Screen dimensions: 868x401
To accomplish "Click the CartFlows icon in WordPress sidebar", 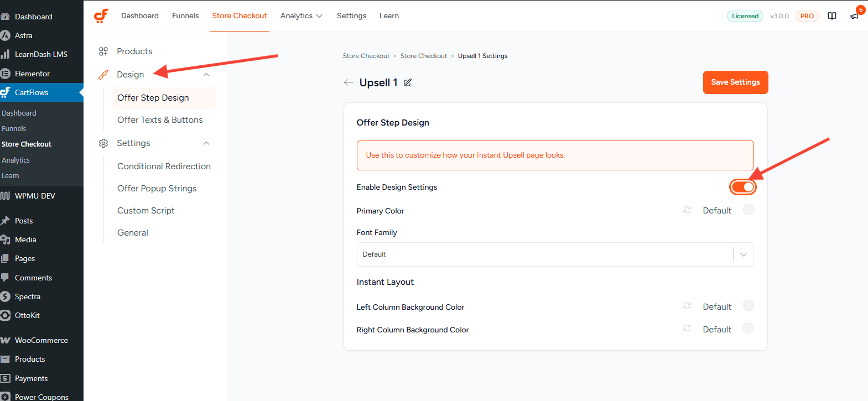I will 5,92.
